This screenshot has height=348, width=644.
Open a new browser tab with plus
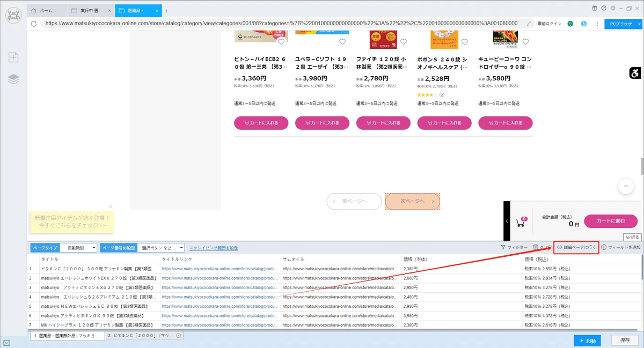(166, 11)
